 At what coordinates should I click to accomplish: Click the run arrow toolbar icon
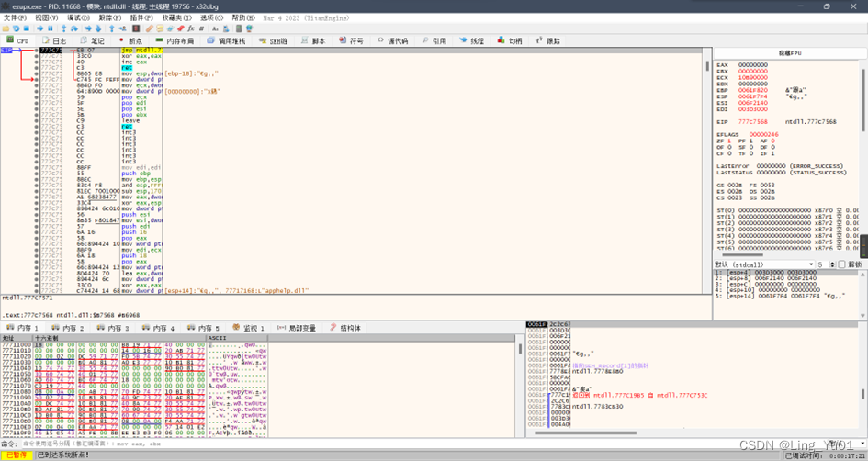[x=39, y=28]
